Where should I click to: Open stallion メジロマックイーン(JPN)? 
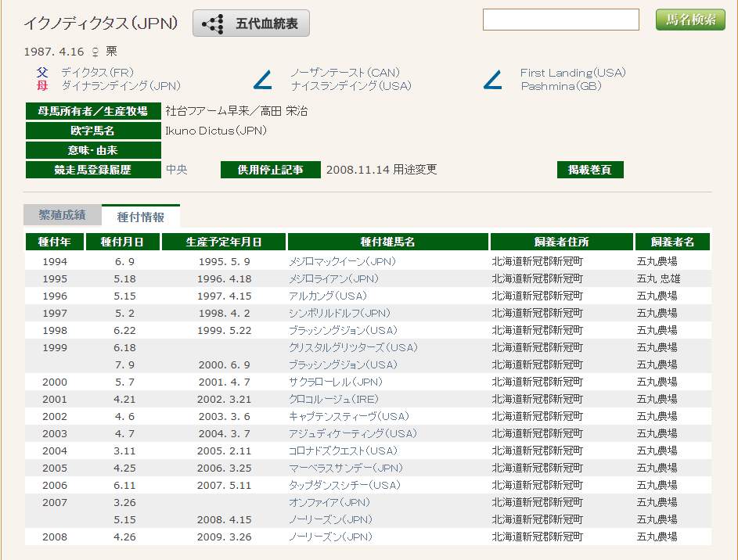[x=342, y=261]
